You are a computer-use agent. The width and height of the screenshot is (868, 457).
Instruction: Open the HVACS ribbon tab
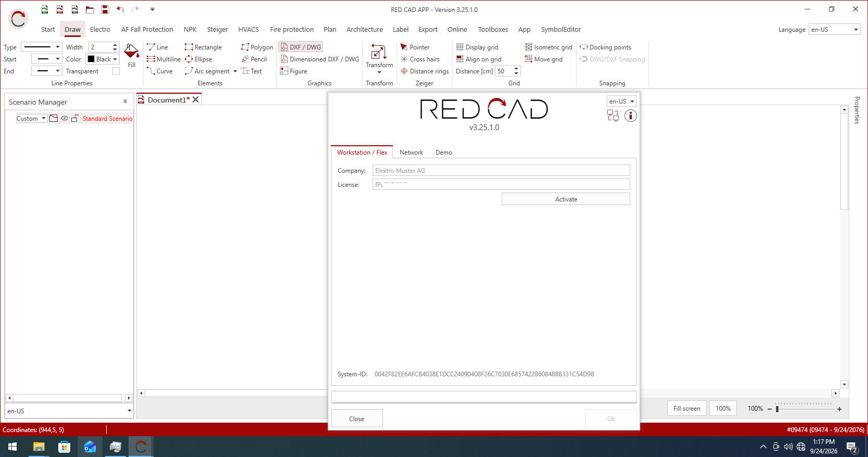pyautogui.click(x=248, y=29)
